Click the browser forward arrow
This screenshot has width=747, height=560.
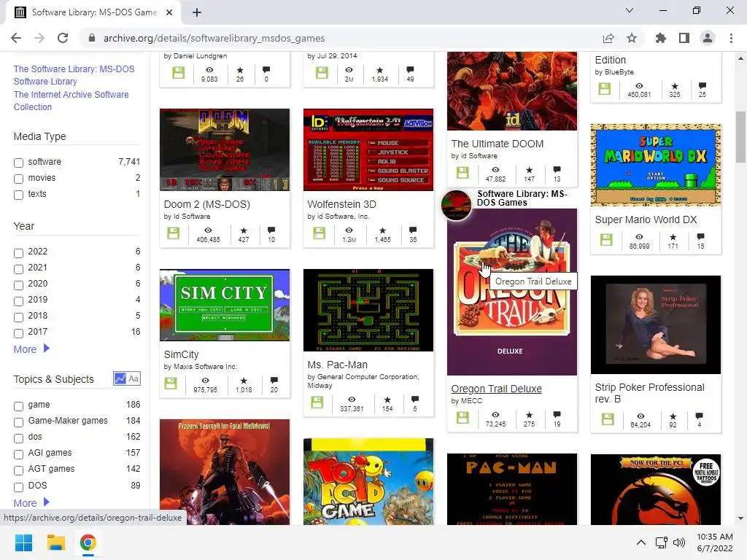[39, 38]
